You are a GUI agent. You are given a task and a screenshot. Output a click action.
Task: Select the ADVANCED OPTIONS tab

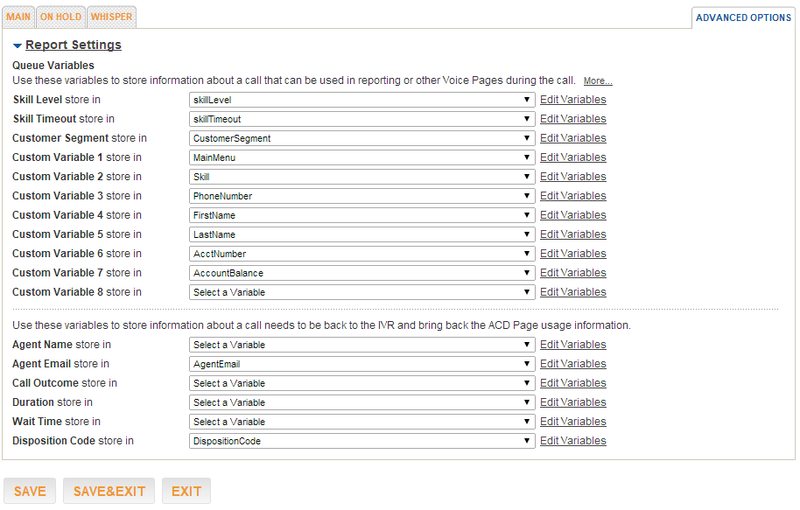(743, 18)
